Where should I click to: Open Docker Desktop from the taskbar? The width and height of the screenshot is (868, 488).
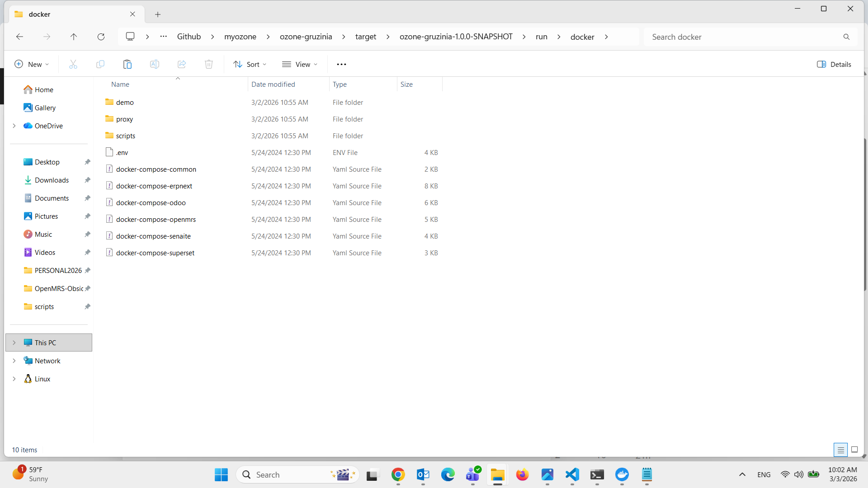pos(622,474)
